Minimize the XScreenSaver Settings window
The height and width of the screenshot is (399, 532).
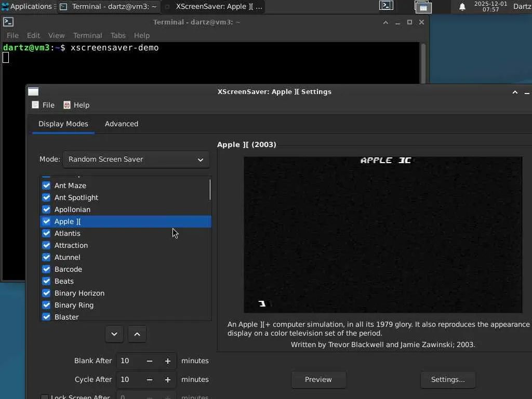coord(527,92)
